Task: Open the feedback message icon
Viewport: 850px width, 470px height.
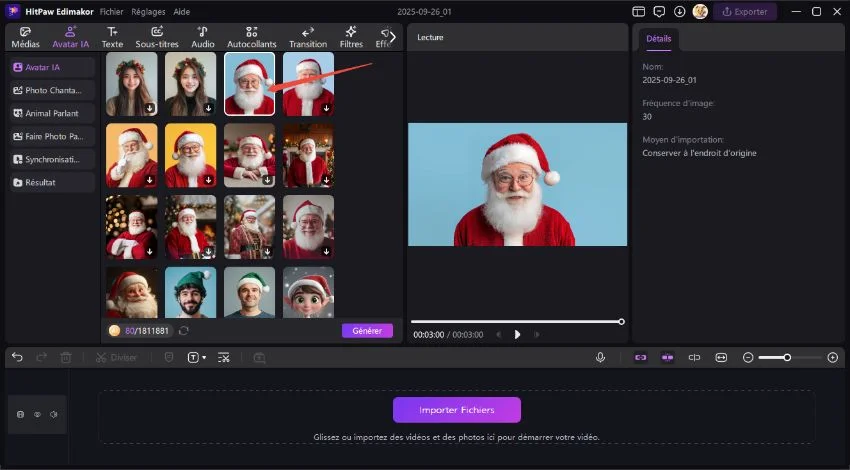Action: [x=659, y=11]
